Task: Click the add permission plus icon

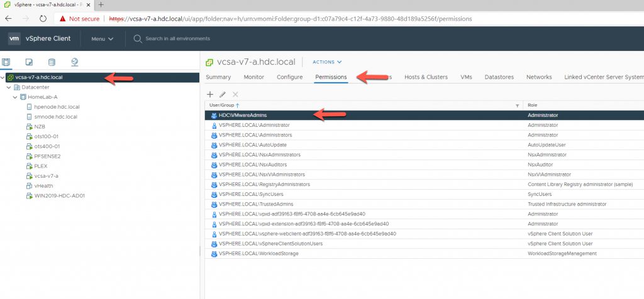Action: click(x=210, y=94)
